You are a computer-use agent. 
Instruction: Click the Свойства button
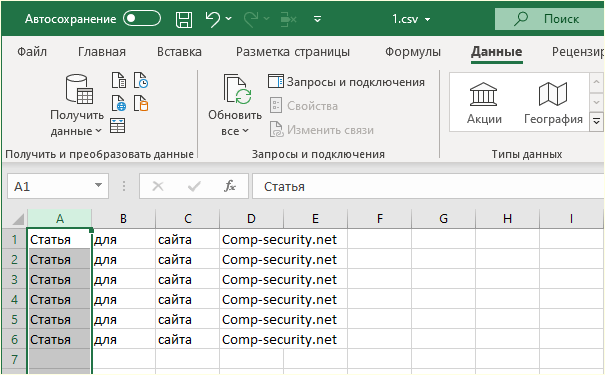coord(304,106)
